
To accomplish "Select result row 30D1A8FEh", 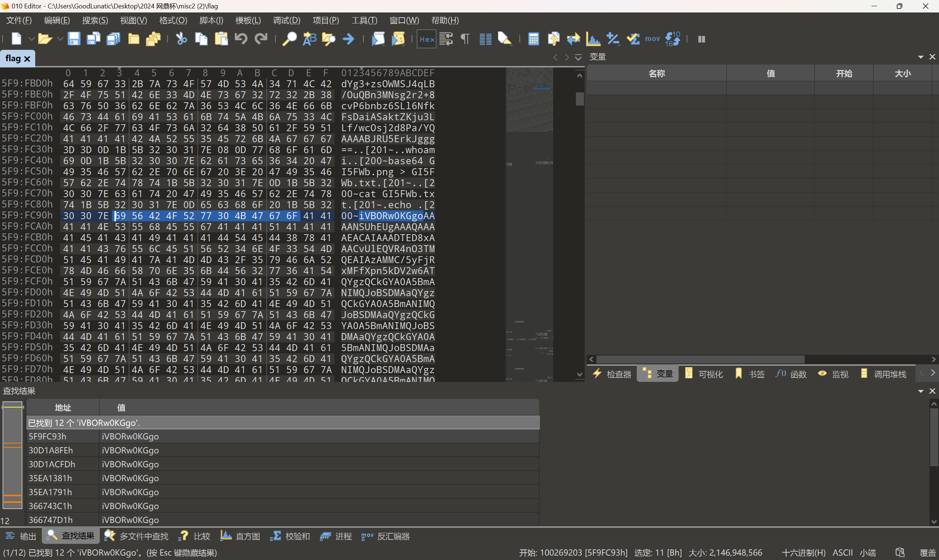I will tap(283, 450).
